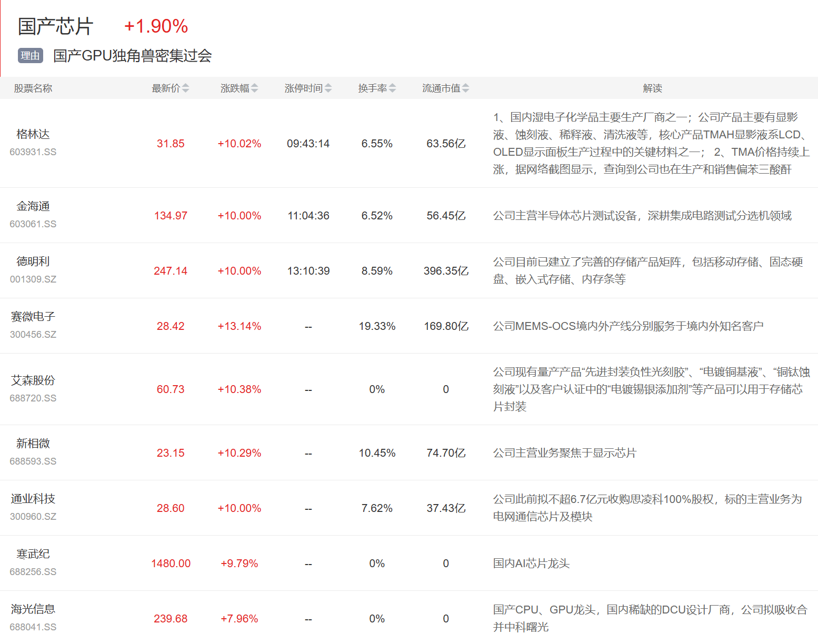Select 金海通 stock name
This screenshot has width=818, height=644.
point(33,206)
